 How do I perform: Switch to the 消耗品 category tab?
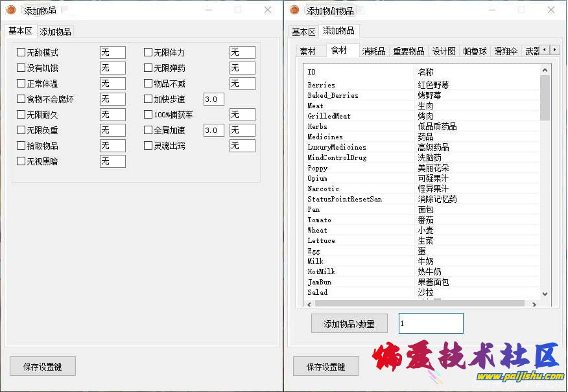pos(373,51)
